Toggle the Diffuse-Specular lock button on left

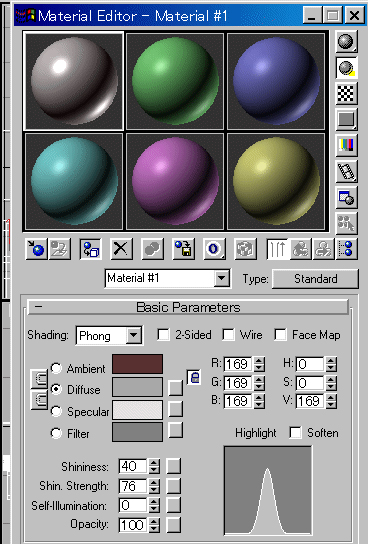pyautogui.click(x=39, y=400)
